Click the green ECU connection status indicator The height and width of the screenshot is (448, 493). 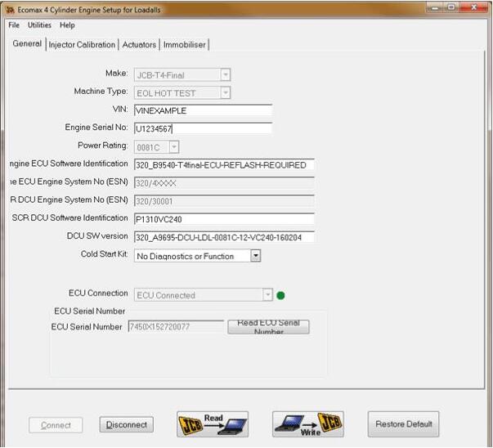pos(280,295)
